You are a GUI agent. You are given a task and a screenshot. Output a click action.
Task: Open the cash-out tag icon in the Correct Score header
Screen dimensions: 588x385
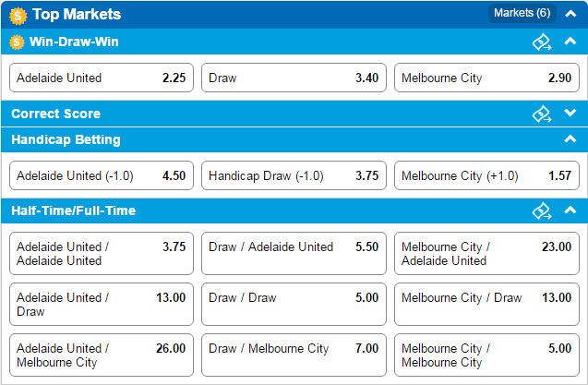(x=542, y=114)
